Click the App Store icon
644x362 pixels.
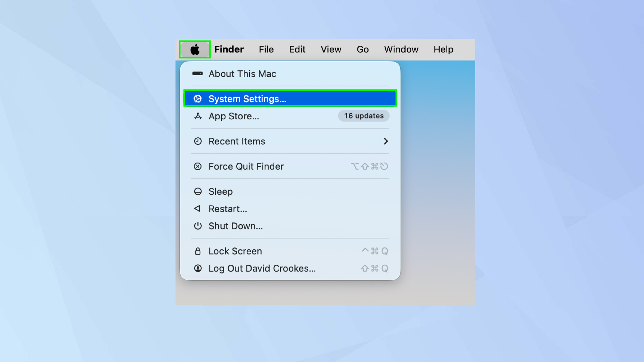[x=197, y=116]
